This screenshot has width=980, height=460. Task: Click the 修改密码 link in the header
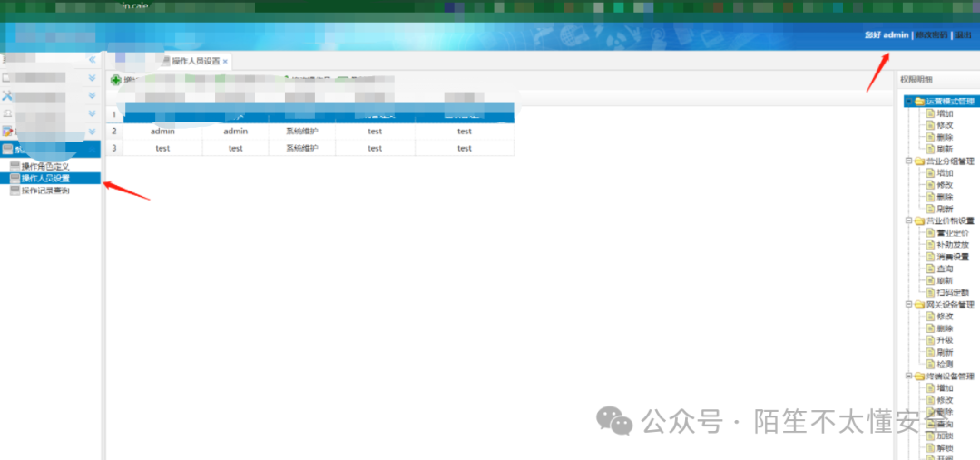pos(931,35)
